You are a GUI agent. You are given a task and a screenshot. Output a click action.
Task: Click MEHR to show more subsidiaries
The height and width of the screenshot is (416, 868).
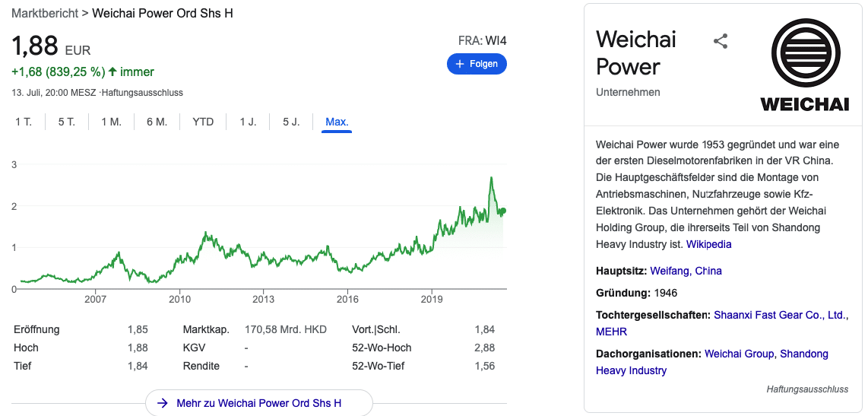click(611, 332)
